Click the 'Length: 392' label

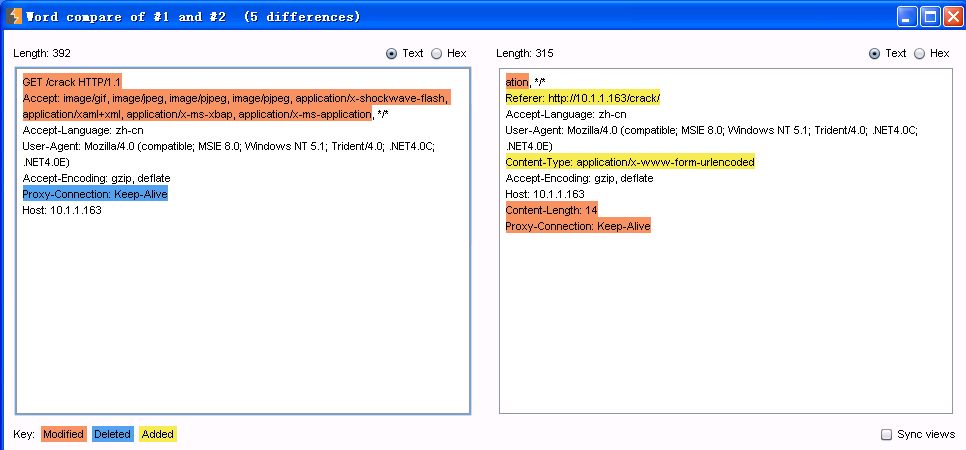point(42,54)
